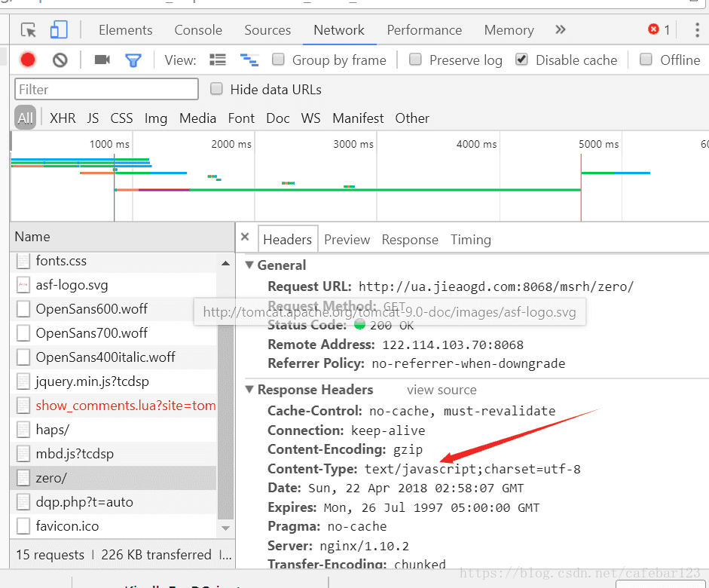
Task: Filter requests by JS
Action: pos(93,118)
